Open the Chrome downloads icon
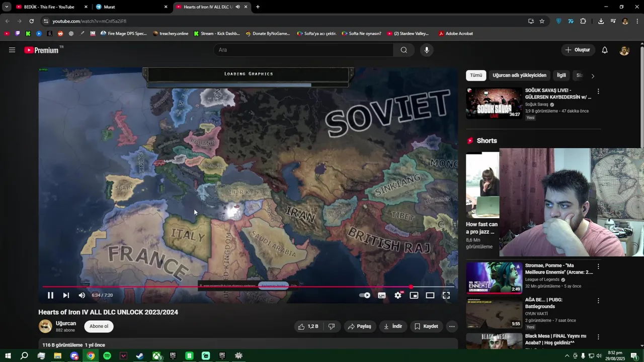Screen dimensions: 644x362 (601, 21)
